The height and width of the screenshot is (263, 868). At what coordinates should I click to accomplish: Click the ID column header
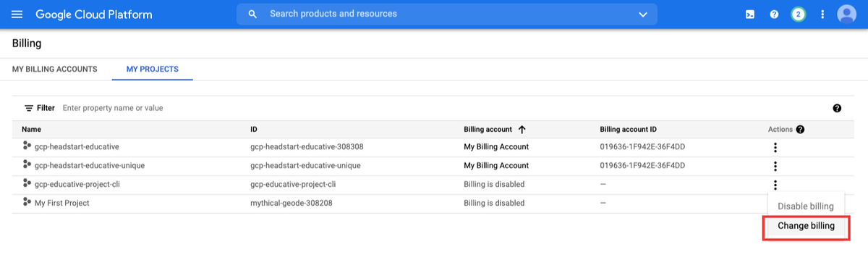254,130
